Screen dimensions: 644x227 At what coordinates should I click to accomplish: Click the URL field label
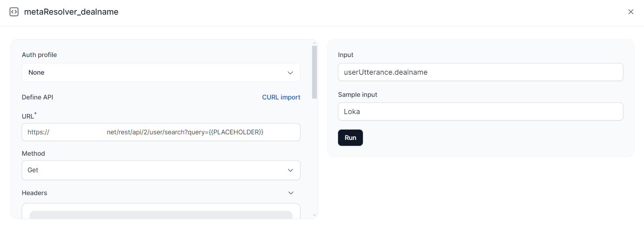(28, 116)
